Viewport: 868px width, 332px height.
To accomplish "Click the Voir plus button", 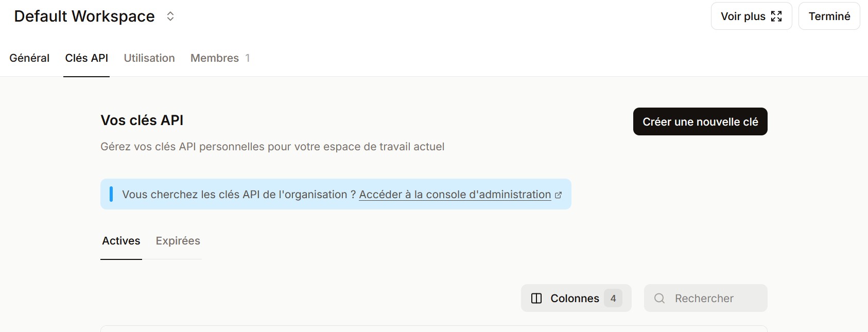I will [751, 16].
